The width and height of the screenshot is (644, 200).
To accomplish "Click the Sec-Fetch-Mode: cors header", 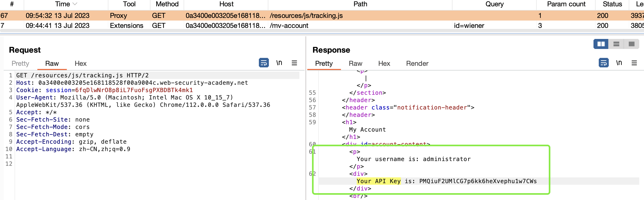I will coord(53,127).
